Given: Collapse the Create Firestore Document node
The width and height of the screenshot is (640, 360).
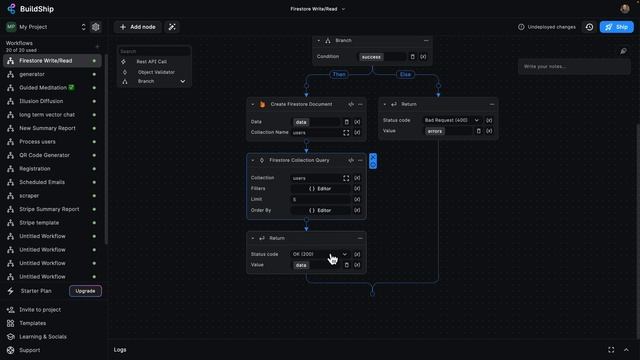Looking at the screenshot, I should pyautogui.click(x=253, y=104).
